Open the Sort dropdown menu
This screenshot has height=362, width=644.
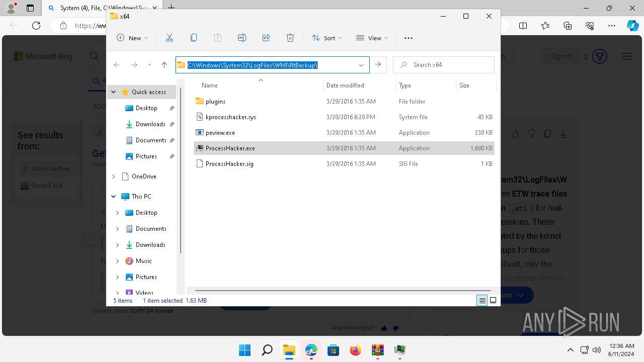pyautogui.click(x=327, y=38)
